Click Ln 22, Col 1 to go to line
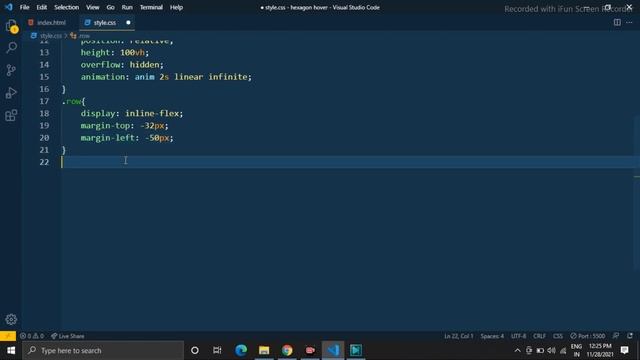 pos(458,336)
